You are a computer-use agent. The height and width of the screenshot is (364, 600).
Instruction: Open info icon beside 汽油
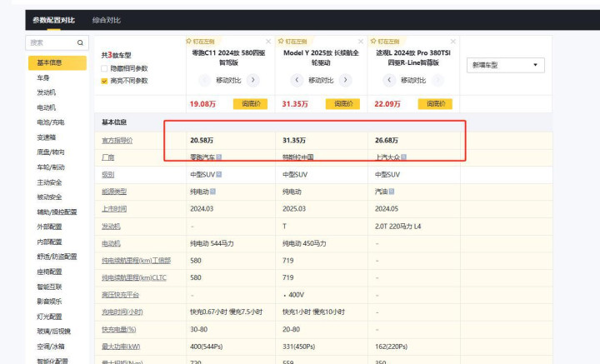tap(392, 192)
